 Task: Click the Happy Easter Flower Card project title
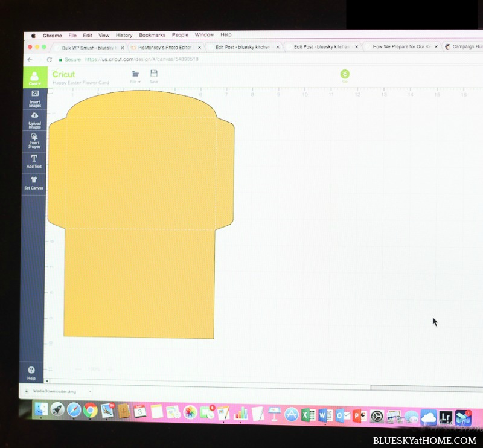point(81,83)
